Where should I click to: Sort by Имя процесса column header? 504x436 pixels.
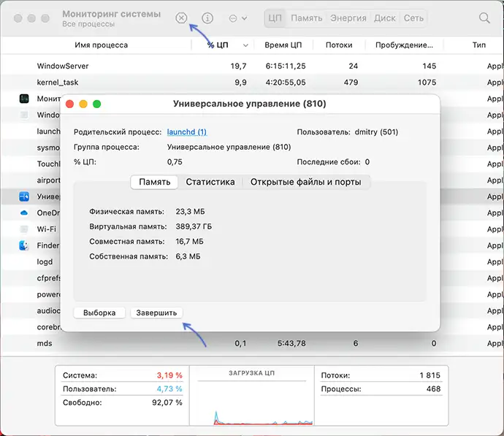click(102, 45)
